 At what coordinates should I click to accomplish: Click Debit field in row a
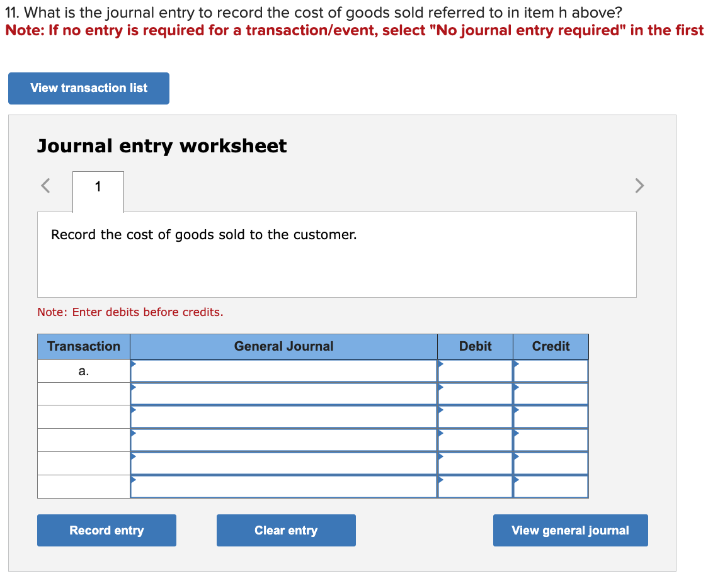475,371
